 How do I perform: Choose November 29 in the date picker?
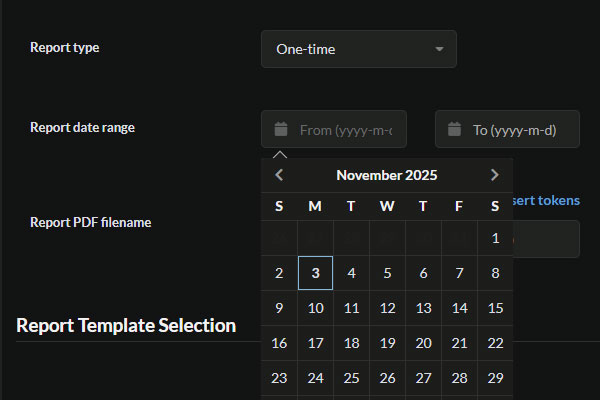pyautogui.click(x=495, y=378)
